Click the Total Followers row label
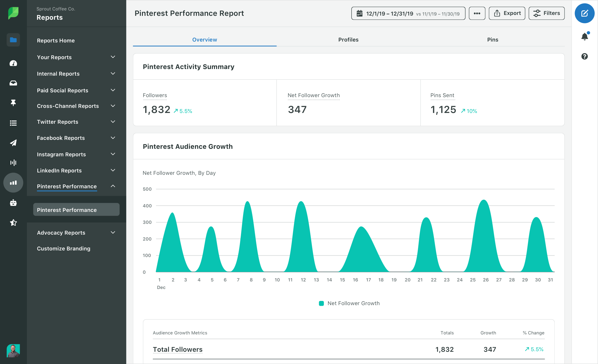The image size is (598, 364). click(x=178, y=349)
